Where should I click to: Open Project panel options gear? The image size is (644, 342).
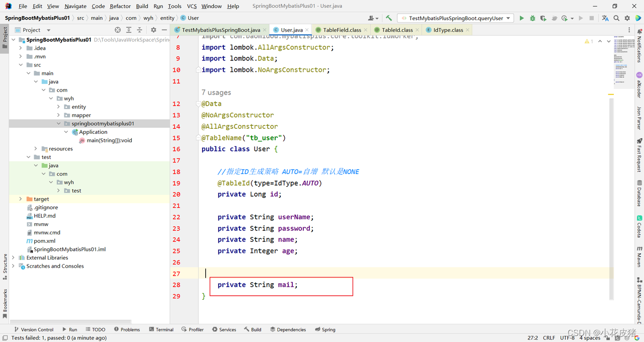click(x=153, y=30)
